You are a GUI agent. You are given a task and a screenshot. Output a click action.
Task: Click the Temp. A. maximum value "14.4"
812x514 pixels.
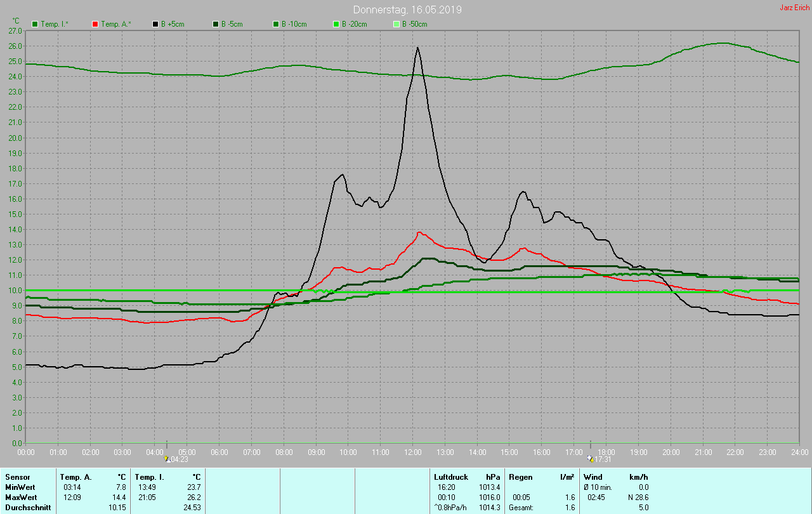pos(119,498)
